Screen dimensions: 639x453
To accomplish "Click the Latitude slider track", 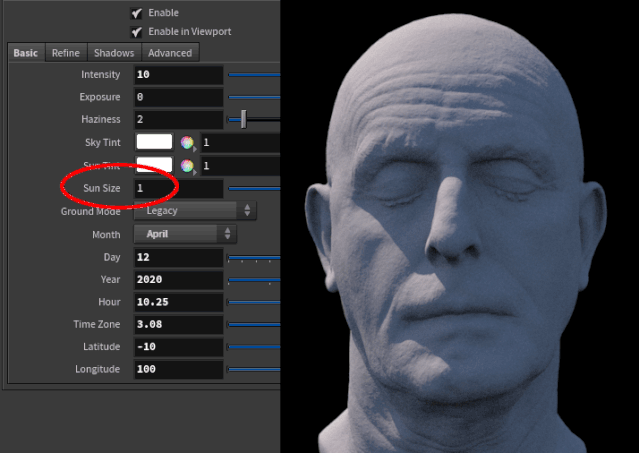I will (x=254, y=347).
